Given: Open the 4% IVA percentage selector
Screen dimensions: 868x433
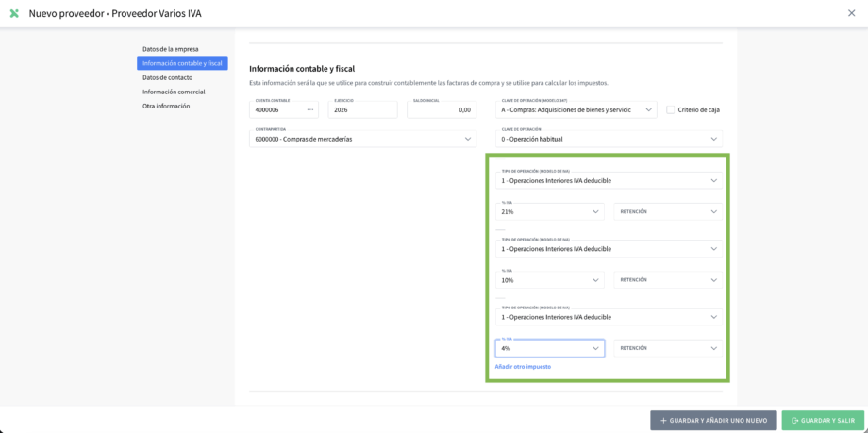Looking at the screenshot, I should click(x=549, y=348).
